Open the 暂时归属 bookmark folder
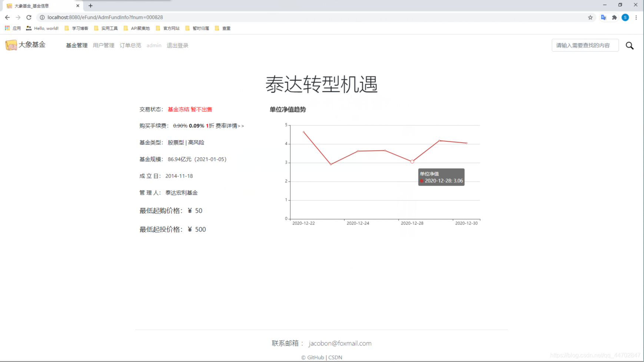Image resolution: width=644 pixels, height=362 pixels. pos(197,28)
